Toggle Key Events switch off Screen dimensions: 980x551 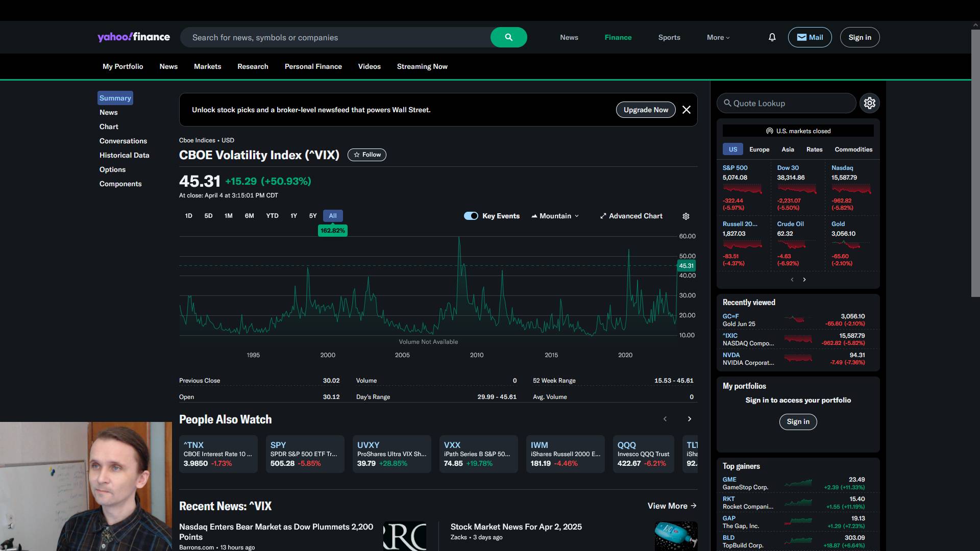[471, 216]
